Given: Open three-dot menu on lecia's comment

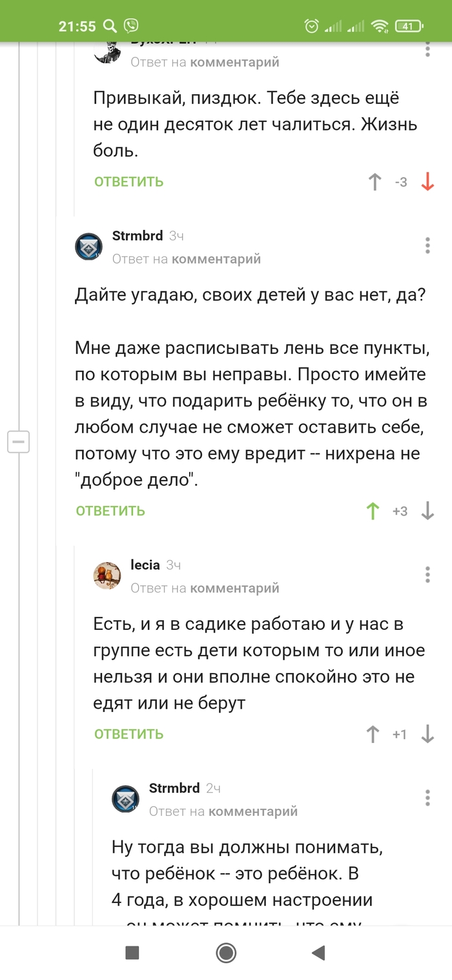Looking at the screenshot, I should [x=427, y=574].
